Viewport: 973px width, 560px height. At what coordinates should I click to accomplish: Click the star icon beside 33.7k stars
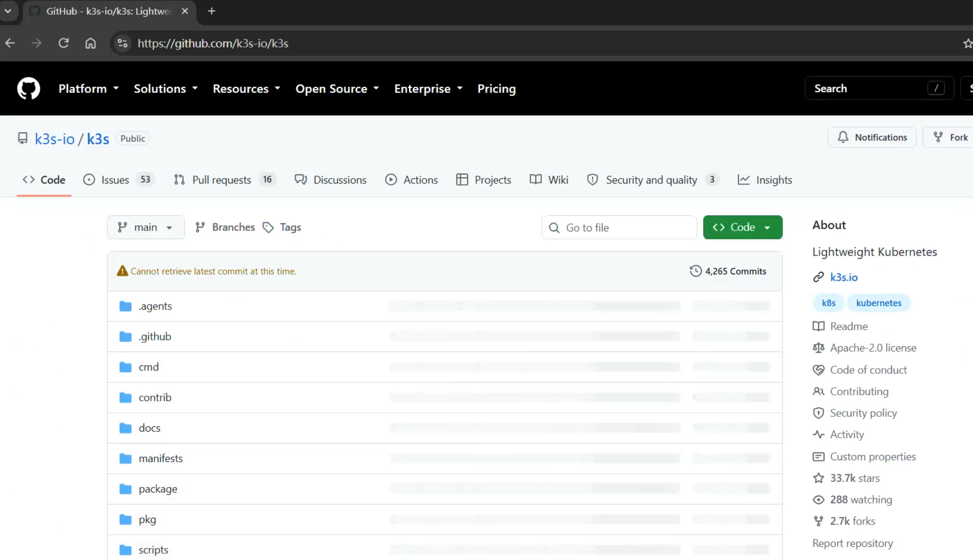pos(818,478)
